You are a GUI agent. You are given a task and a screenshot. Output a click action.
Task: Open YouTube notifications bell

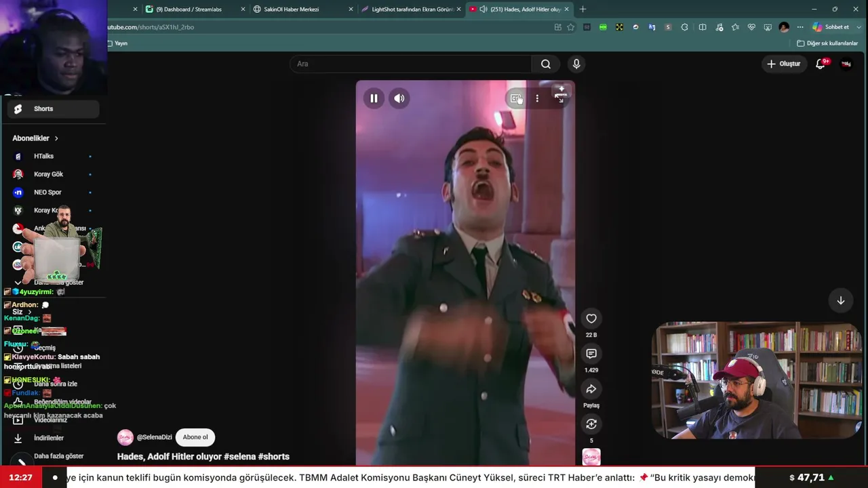click(x=821, y=64)
